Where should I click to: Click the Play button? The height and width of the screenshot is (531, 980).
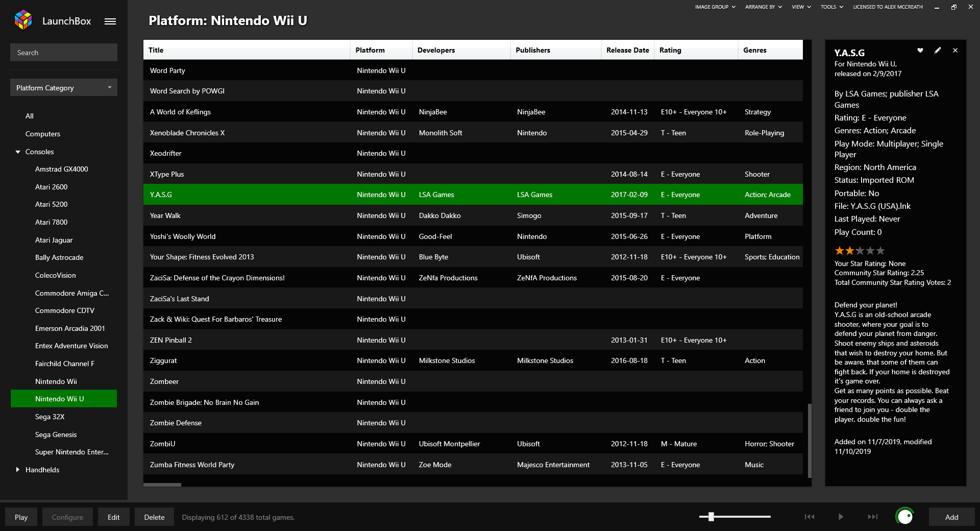click(21, 517)
